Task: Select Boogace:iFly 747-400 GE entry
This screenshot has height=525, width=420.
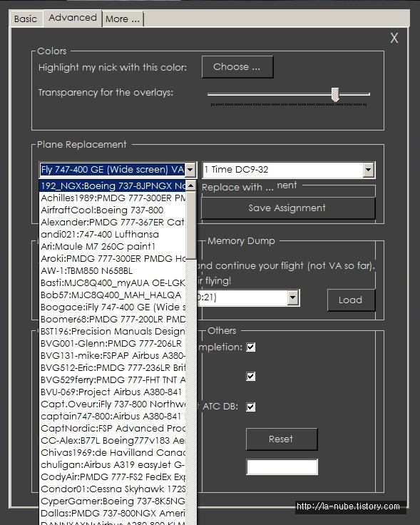Action: point(113,307)
